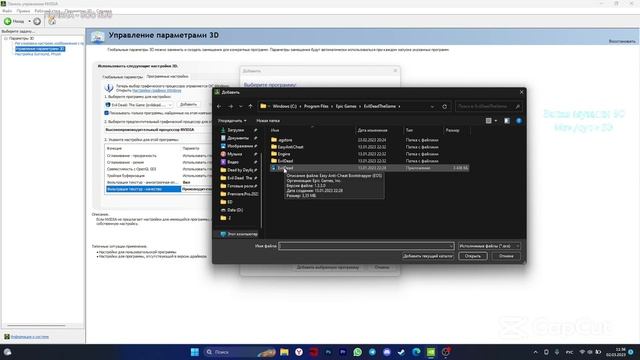This screenshot has width=640, height=360.
Task: Click Добавить текущий каталог button
Action: click(428, 256)
